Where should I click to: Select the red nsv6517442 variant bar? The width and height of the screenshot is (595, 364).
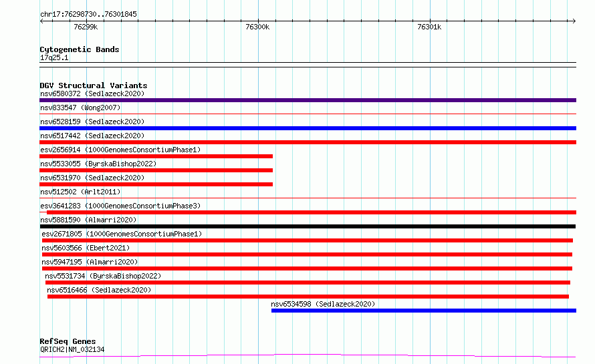tap(308, 142)
